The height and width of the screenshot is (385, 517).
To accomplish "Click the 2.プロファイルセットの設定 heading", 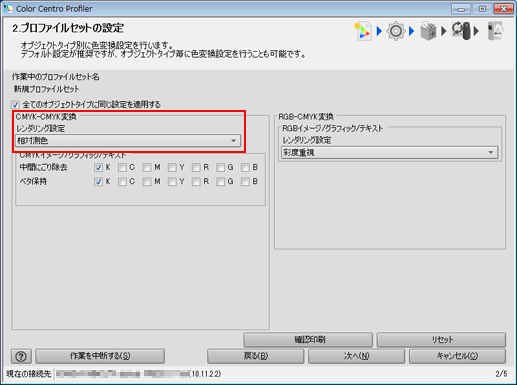I will coord(68,28).
